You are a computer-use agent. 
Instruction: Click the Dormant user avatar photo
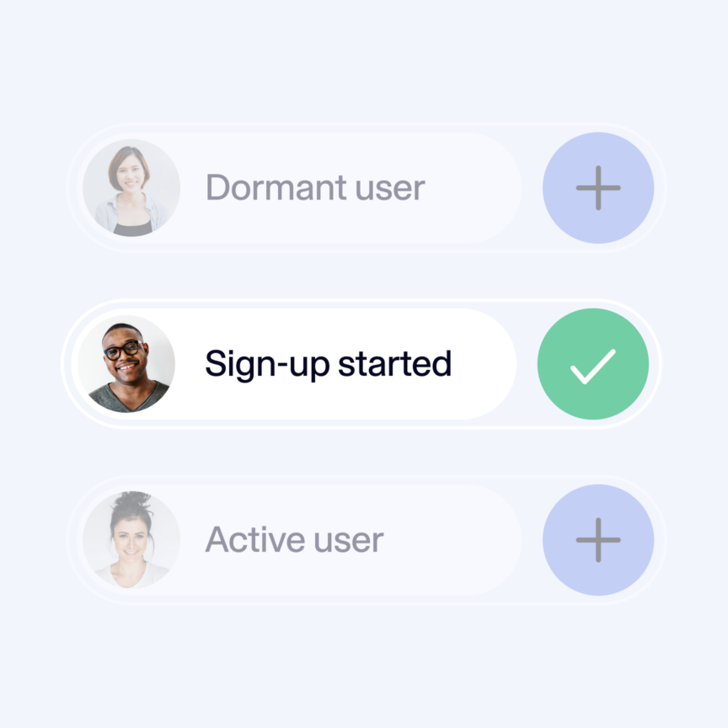[130, 187]
